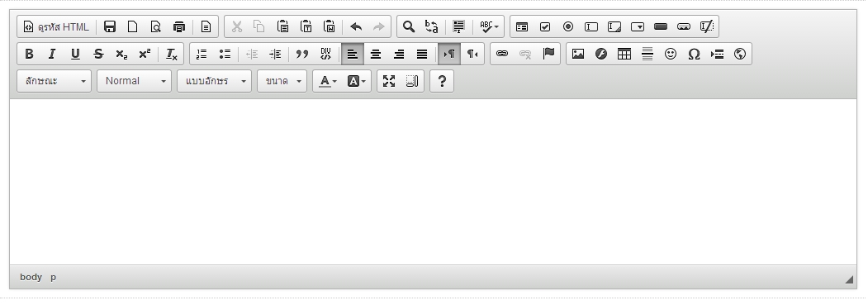
Task: Toggle superscript formatting
Action: 145,54
